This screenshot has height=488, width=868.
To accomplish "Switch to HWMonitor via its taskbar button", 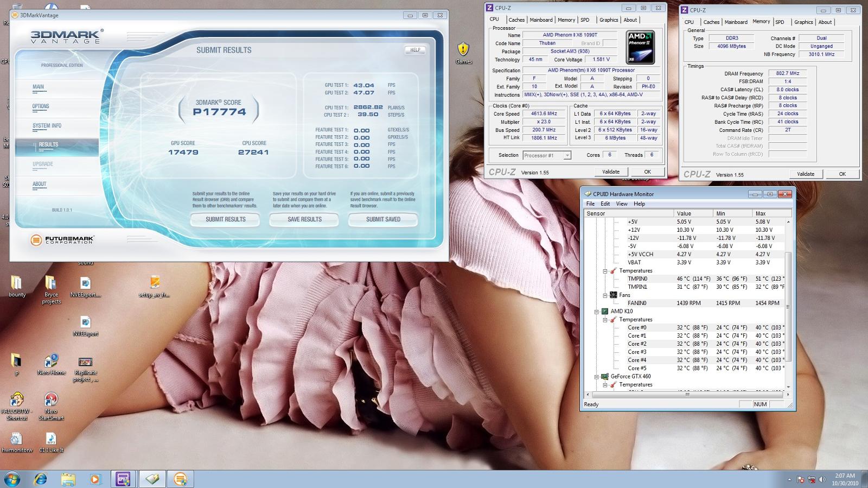I will 152,479.
